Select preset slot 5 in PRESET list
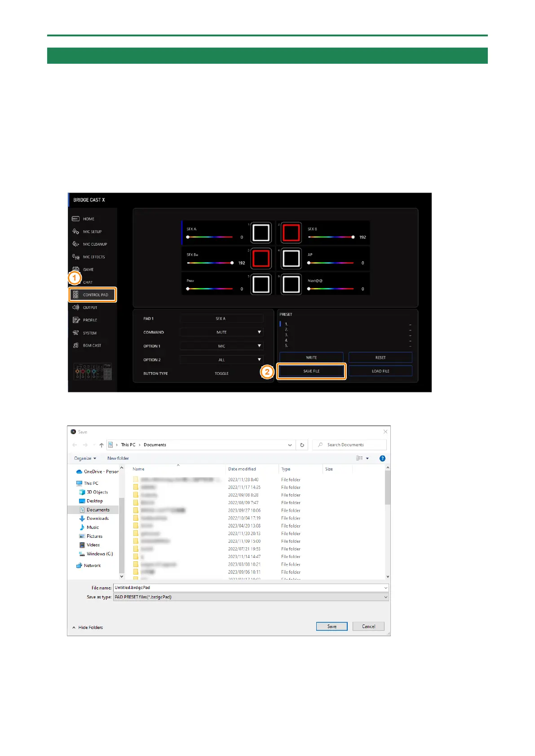The width and height of the screenshot is (535, 756). click(346, 346)
